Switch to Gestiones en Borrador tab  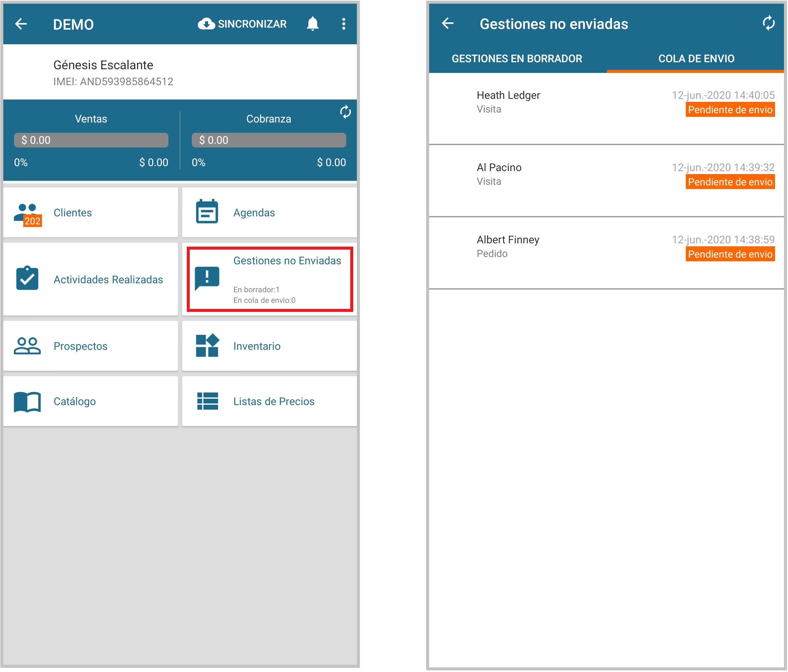[x=517, y=59]
